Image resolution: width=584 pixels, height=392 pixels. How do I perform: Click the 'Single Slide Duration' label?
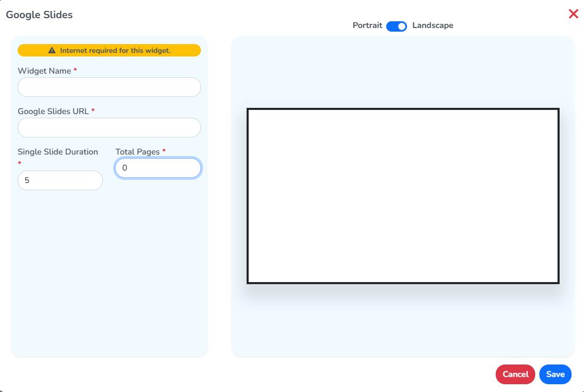click(x=58, y=152)
